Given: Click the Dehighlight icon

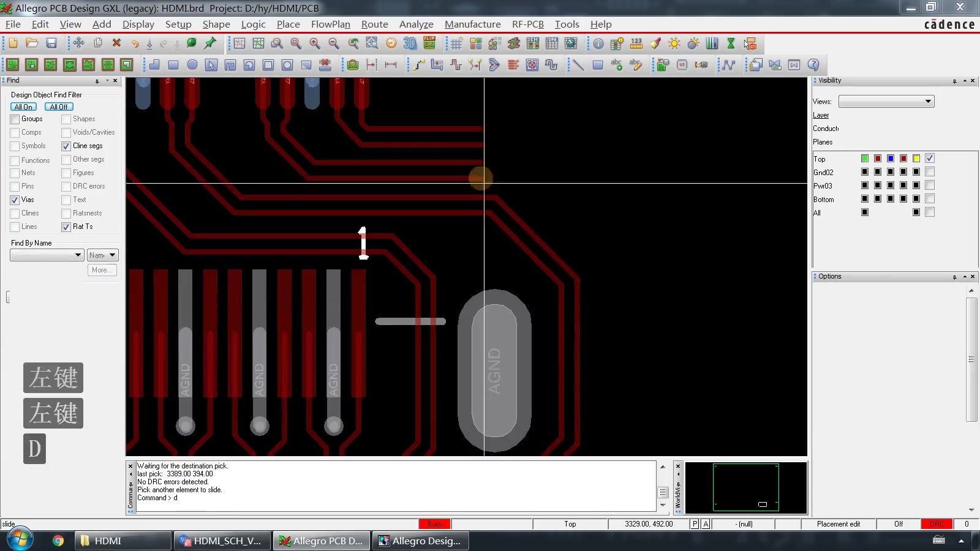Looking at the screenshot, I should pyautogui.click(x=693, y=43).
